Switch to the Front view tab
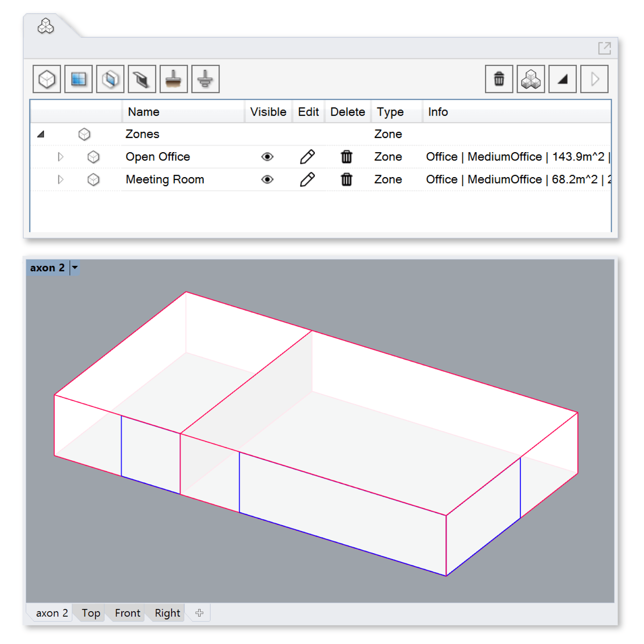The height and width of the screenshot is (644, 644). pyautogui.click(x=127, y=613)
